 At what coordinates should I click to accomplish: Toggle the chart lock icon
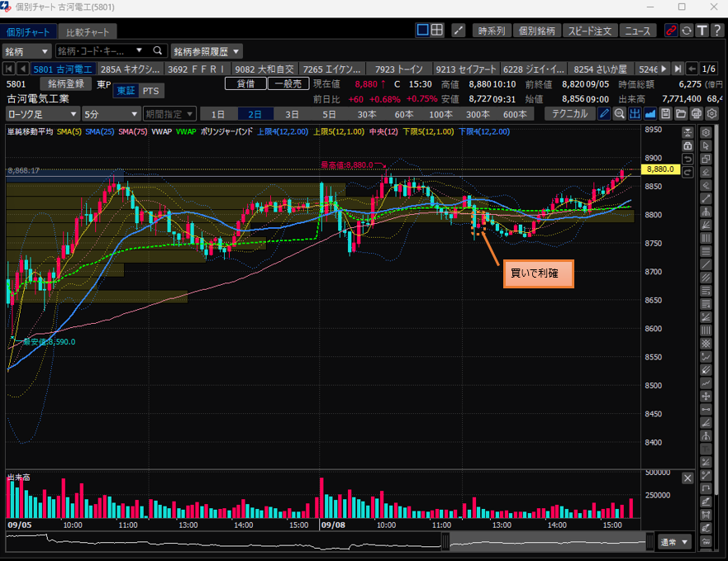[688, 145]
